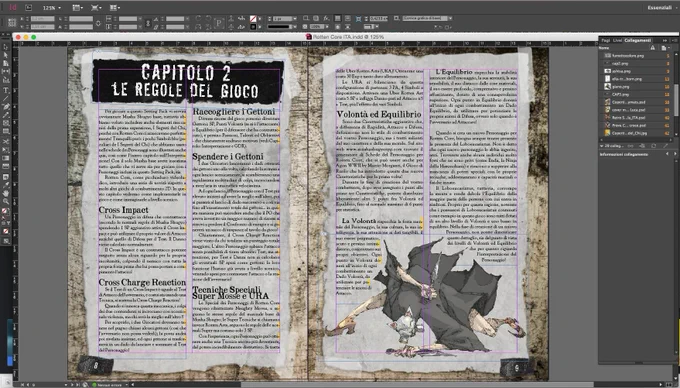Select the Direct Selection tool
The width and height of the screenshot is (680, 388).
click(x=6, y=55)
